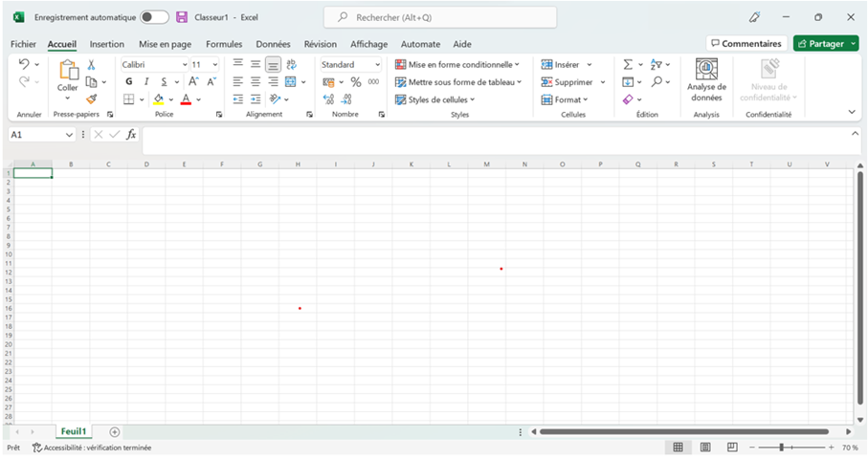Click the Save diskette icon
This screenshot has height=459, width=868.
[x=182, y=17]
